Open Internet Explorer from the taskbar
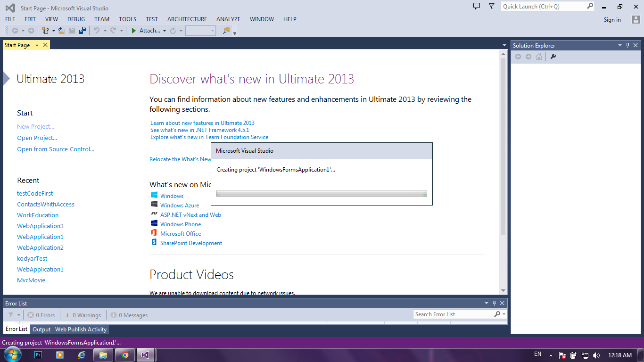 [x=81, y=355]
